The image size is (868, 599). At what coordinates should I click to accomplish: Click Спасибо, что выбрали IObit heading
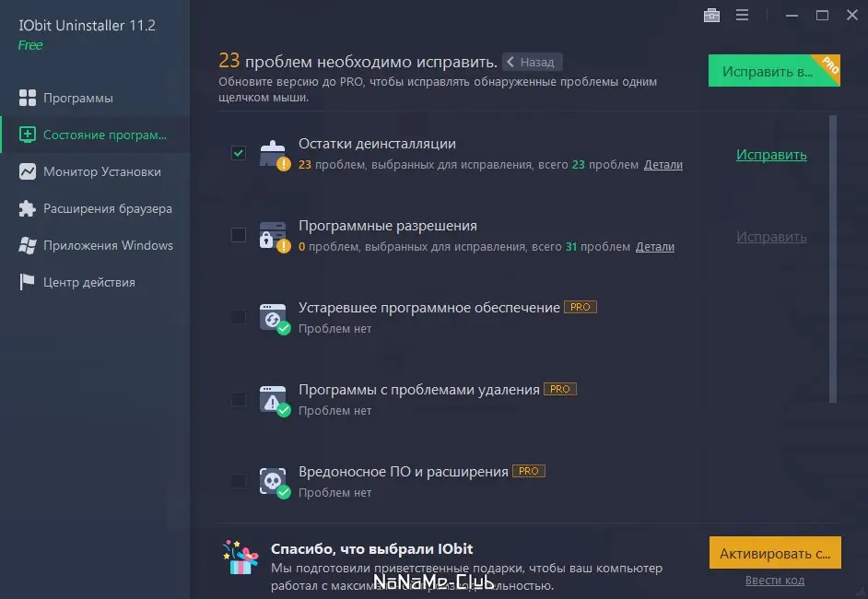pyautogui.click(x=371, y=548)
